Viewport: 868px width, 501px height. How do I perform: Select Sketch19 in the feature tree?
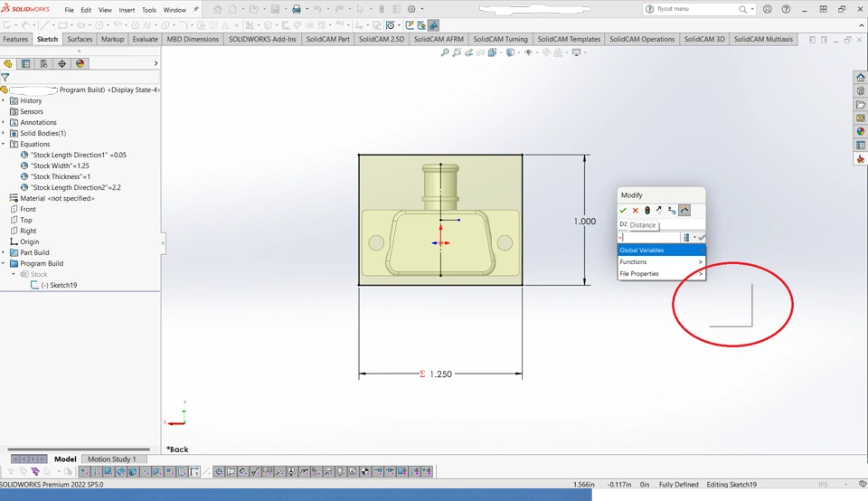click(x=61, y=285)
